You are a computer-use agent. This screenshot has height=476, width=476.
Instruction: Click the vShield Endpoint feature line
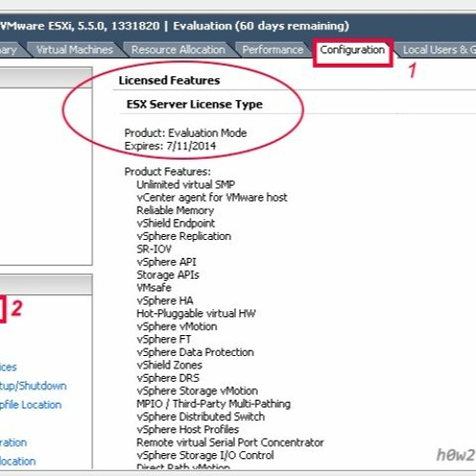click(176, 224)
